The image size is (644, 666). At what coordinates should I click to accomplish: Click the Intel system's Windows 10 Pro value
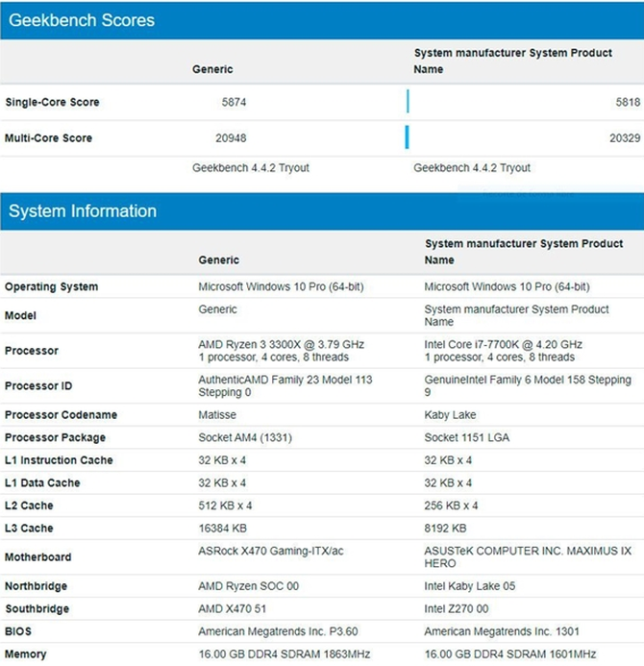click(507, 286)
